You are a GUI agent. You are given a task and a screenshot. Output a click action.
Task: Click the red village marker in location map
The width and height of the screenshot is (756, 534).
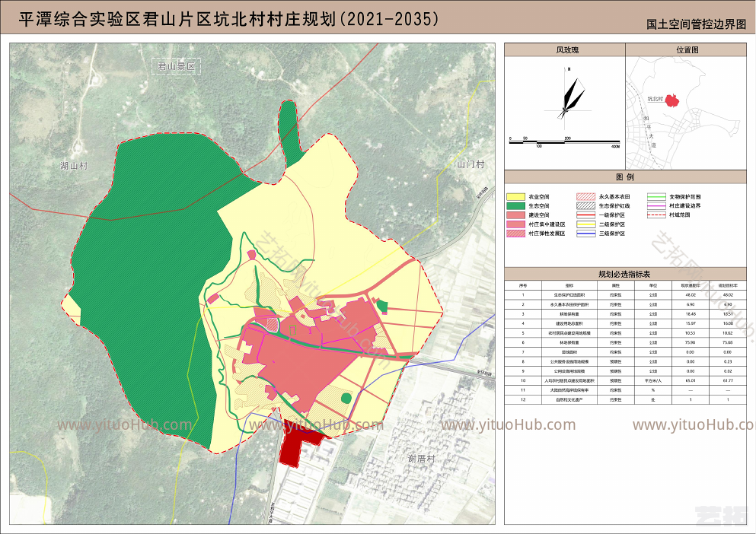point(671,100)
